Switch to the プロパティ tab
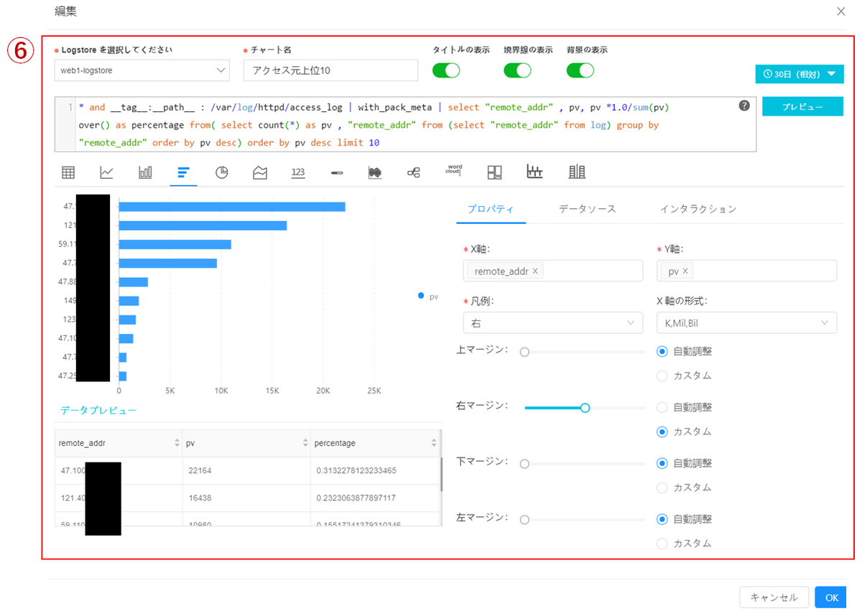The height and width of the screenshot is (616, 862). click(491, 209)
